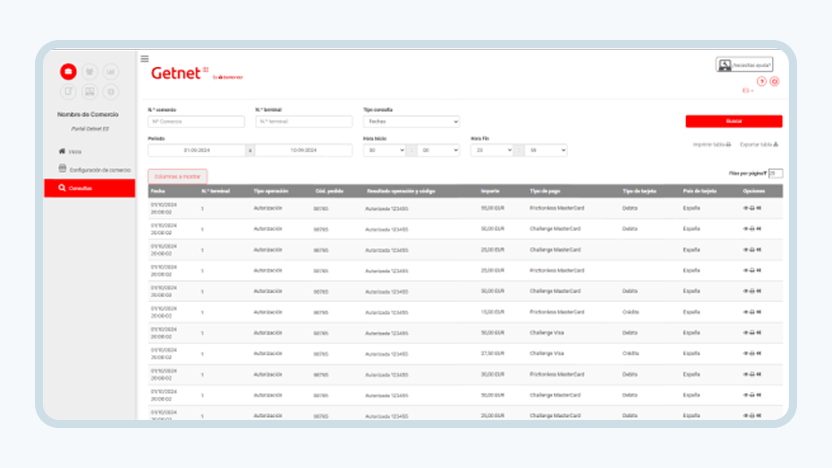Viewport: 832px width, 468px height.
Task: Click the País de tarjeta column header
Action: (x=700, y=191)
